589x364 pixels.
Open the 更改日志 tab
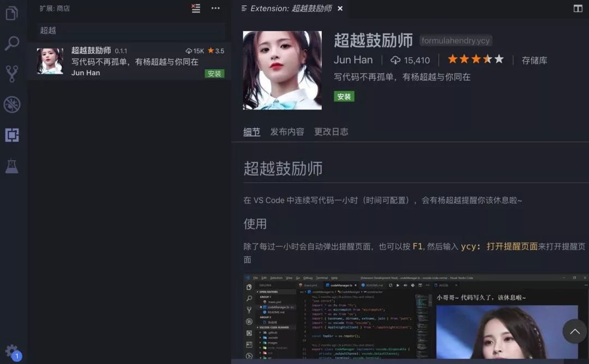click(331, 131)
